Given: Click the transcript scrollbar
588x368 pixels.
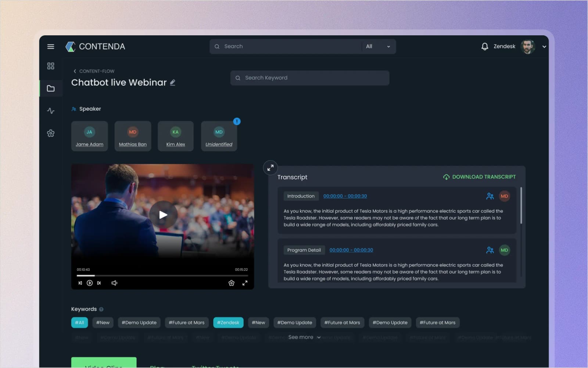Looking at the screenshot, I should pyautogui.click(x=521, y=205).
